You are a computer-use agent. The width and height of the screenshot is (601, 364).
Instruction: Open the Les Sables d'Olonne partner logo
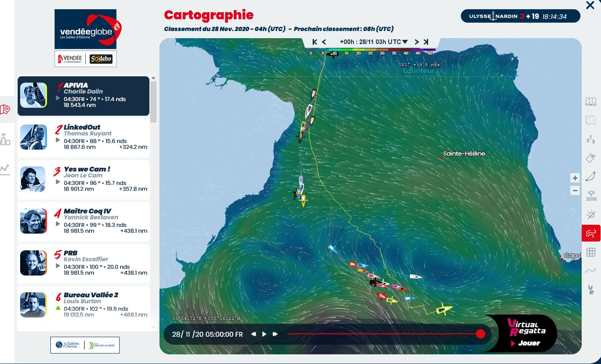point(68,345)
